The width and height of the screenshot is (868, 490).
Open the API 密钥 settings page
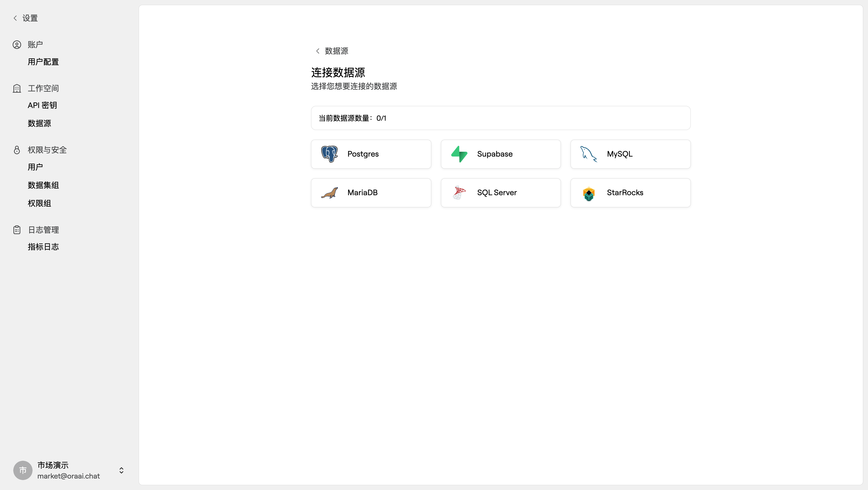click(42, 105)
